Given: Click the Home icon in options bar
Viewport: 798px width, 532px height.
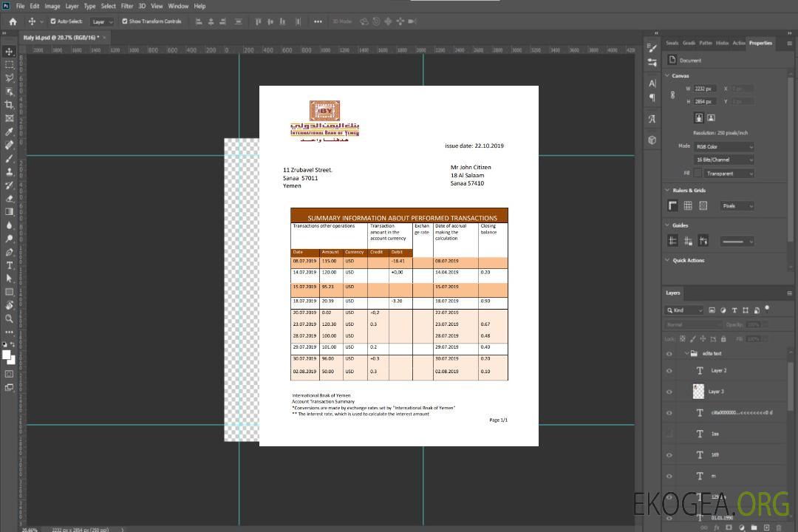Looking at the screenshot, I should click(x=13, y=21).
